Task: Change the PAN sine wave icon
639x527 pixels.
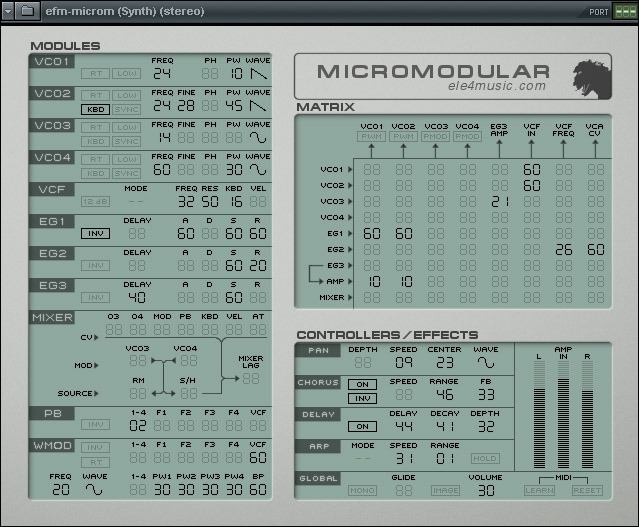Action: point(486,362)
